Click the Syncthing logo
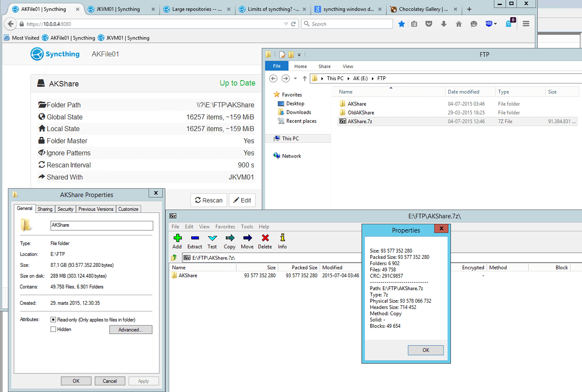Image resolution: width=582 pixels, height=392 pixels. click(x=55, y=54)
